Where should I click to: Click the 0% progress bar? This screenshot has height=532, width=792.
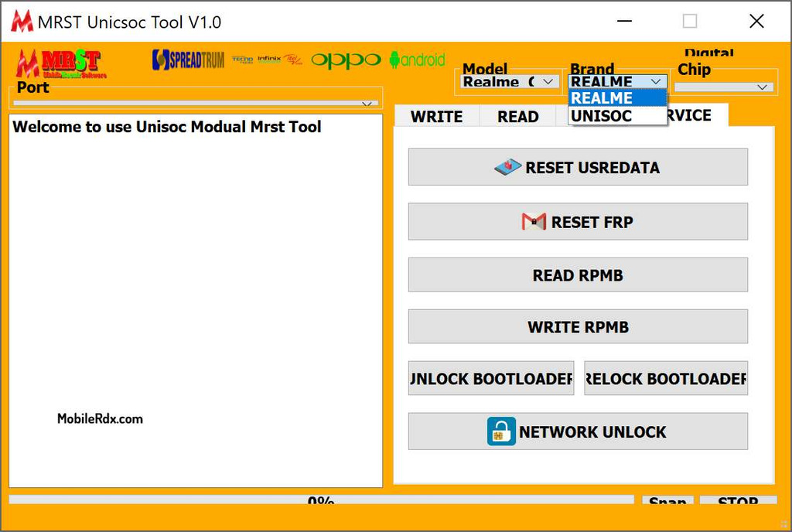321,500
